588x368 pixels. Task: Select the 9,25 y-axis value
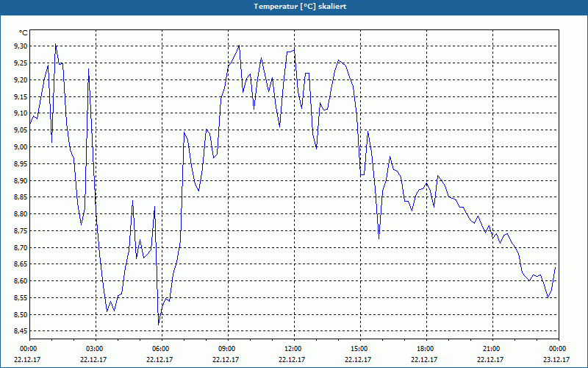pyautogui.click(x=21, y=63)
